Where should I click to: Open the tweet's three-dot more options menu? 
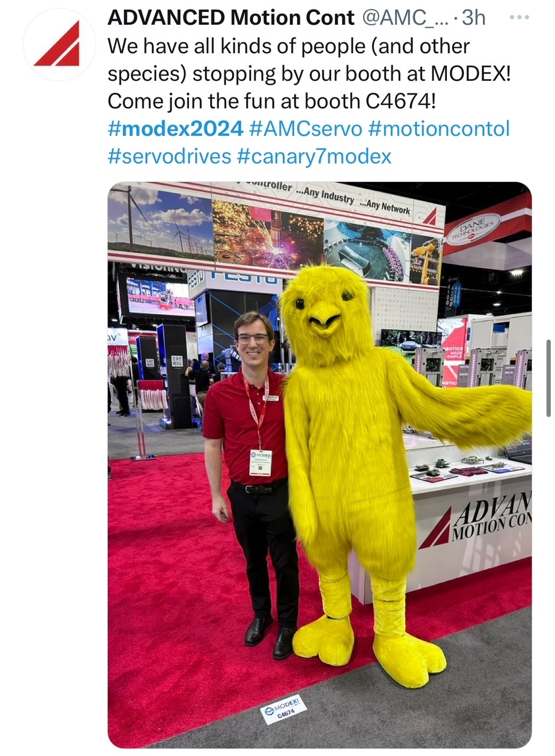point(519,17)
